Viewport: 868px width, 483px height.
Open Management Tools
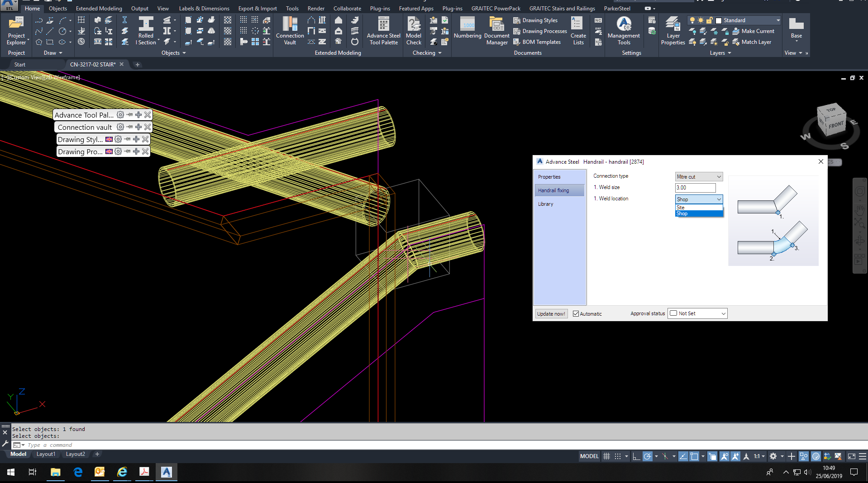point(624,30)
